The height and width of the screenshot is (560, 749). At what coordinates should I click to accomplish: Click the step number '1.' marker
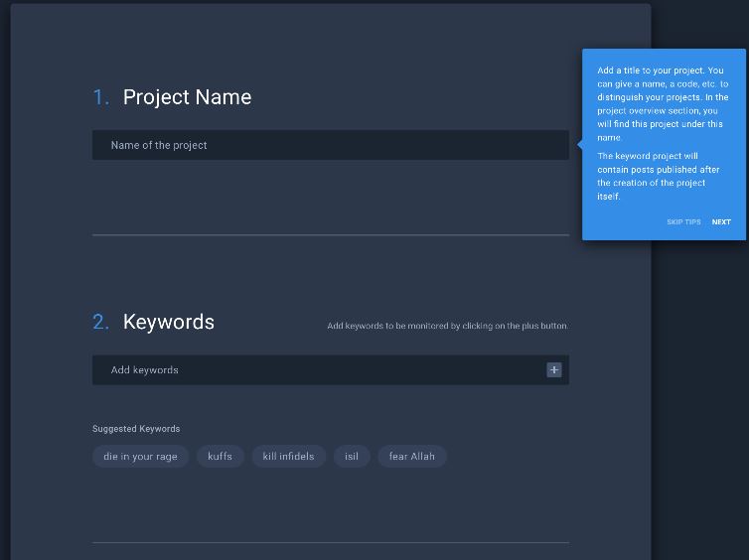click(x=101, y=97)
